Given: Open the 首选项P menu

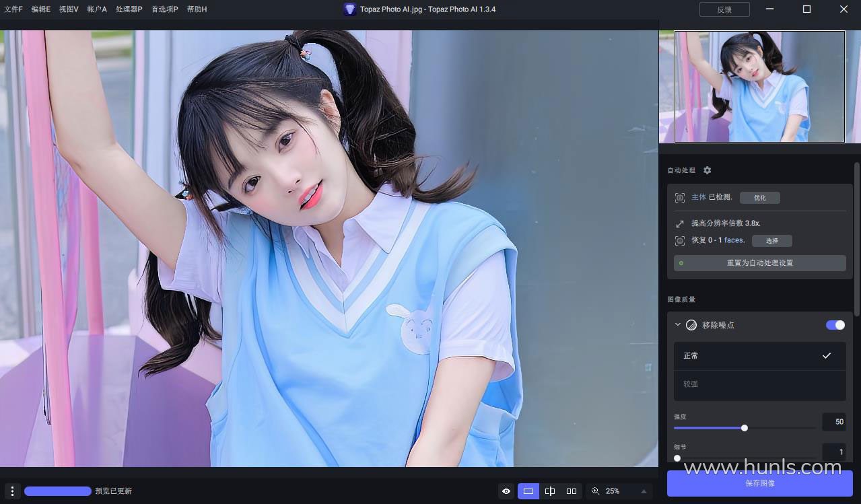Looking at the screenshot, I should [164, 9].
